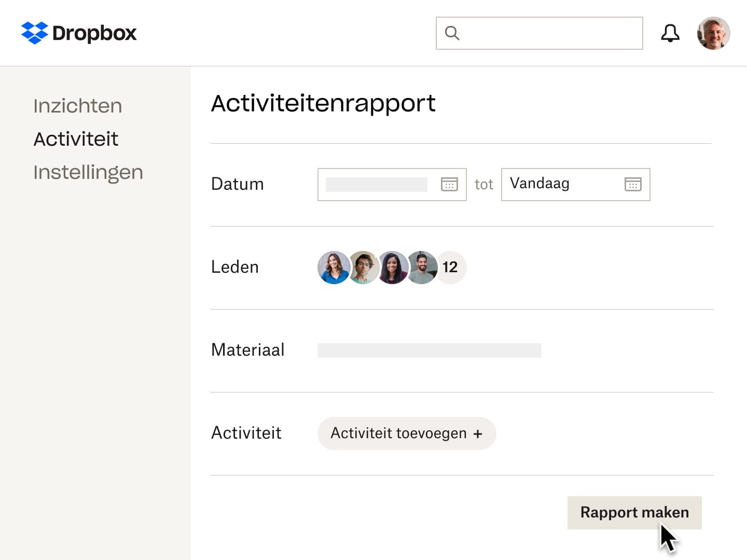
Task: Focus the top search field
Action: click(x=539, y=33)
